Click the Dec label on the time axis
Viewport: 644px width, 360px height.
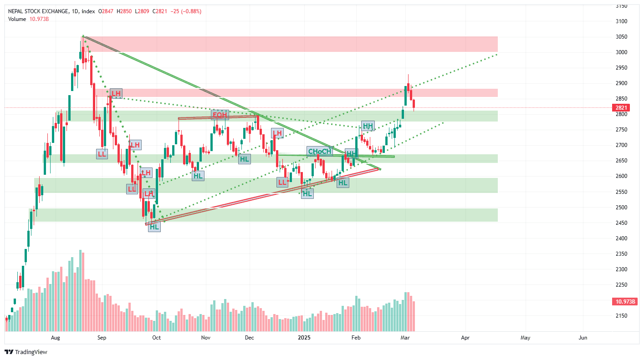(x=249, y=338)
